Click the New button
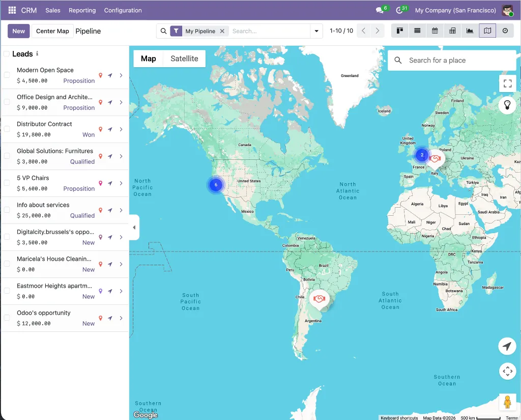521x420 pixels. click(19, 31)
